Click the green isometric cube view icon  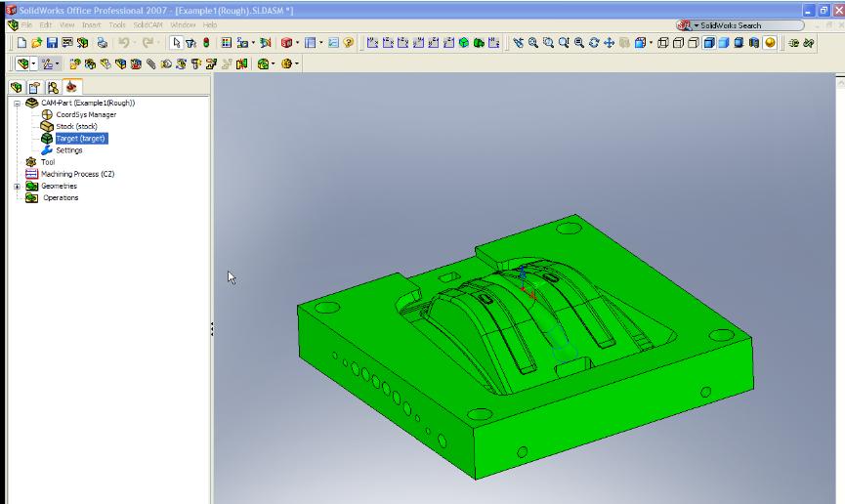click(x=463, y=43)
